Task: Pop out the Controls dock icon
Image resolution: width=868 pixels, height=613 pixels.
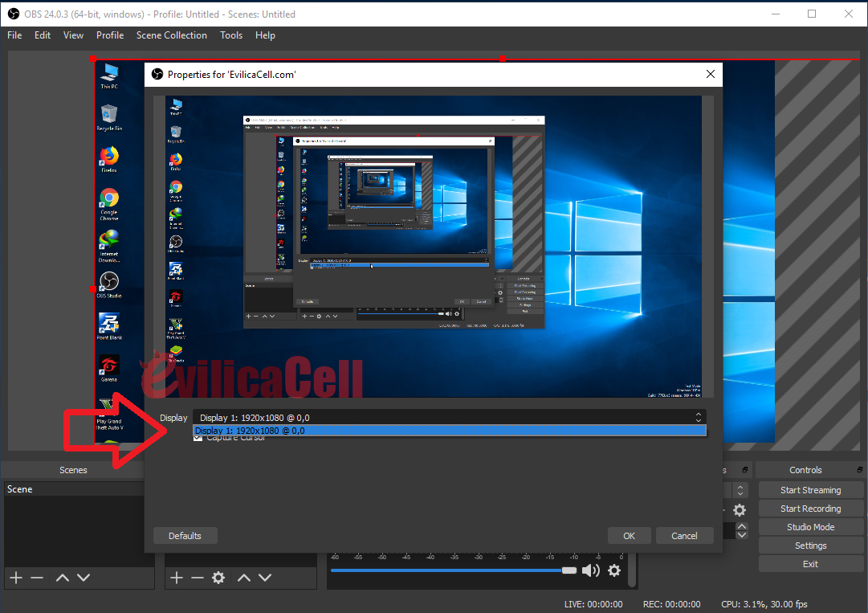Action: [859, 469]
